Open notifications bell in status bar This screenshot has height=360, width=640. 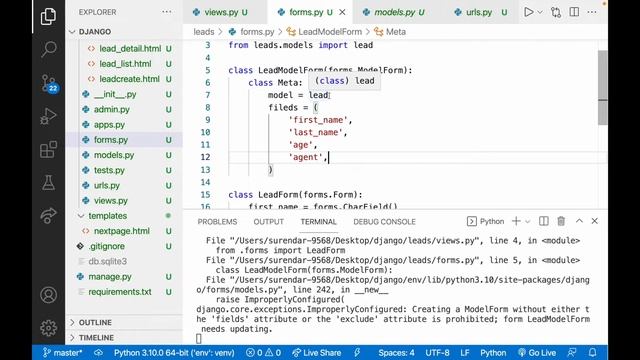pyautogui.click(x=592, y=353)
